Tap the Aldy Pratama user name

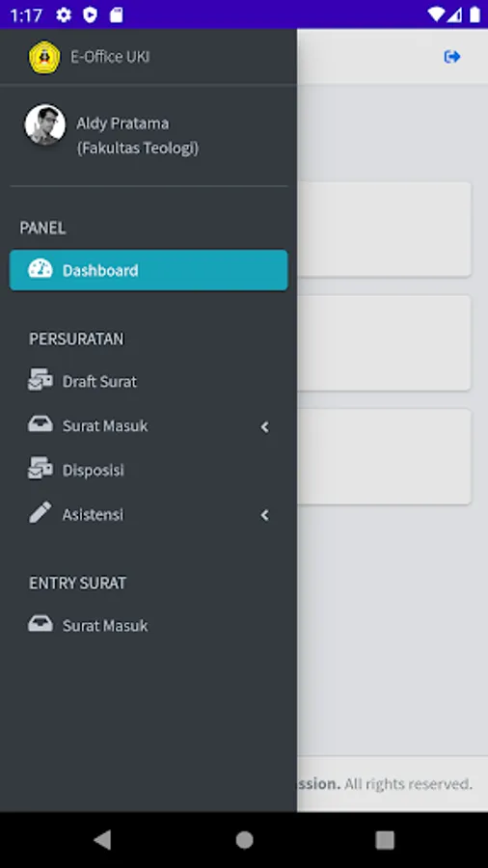click(122, 123)
